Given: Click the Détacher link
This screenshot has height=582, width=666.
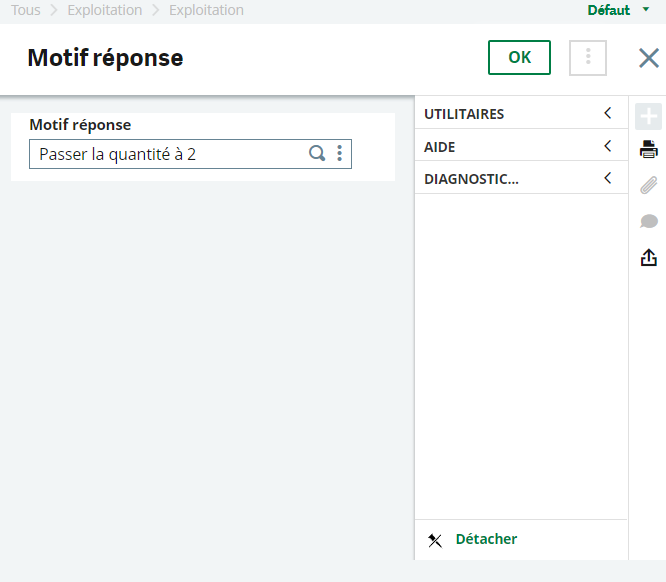Looking at the screenshot, I should [x=486, y=539].
